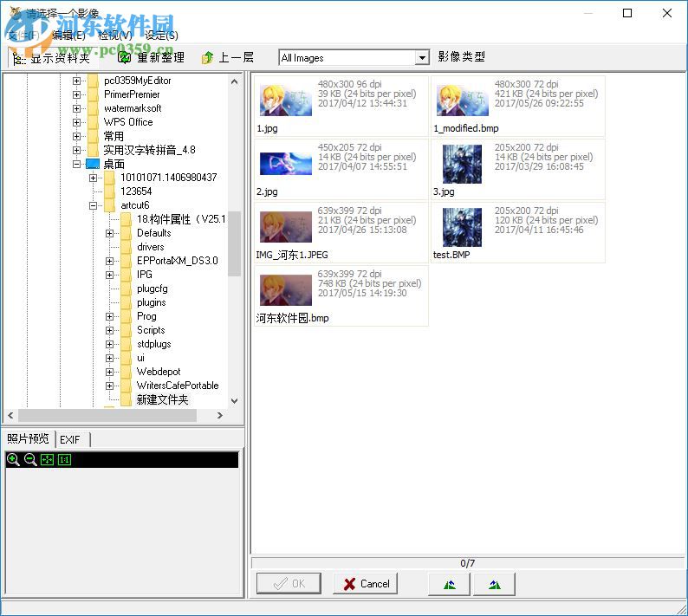Select the 18.构件属性 folder in tree

tap(181, 219)
